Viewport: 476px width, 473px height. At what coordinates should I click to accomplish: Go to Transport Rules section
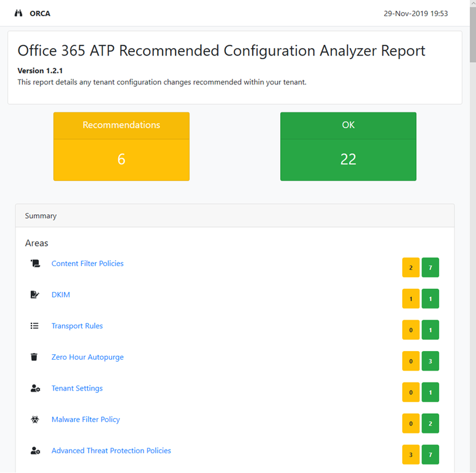click(77, 326)
